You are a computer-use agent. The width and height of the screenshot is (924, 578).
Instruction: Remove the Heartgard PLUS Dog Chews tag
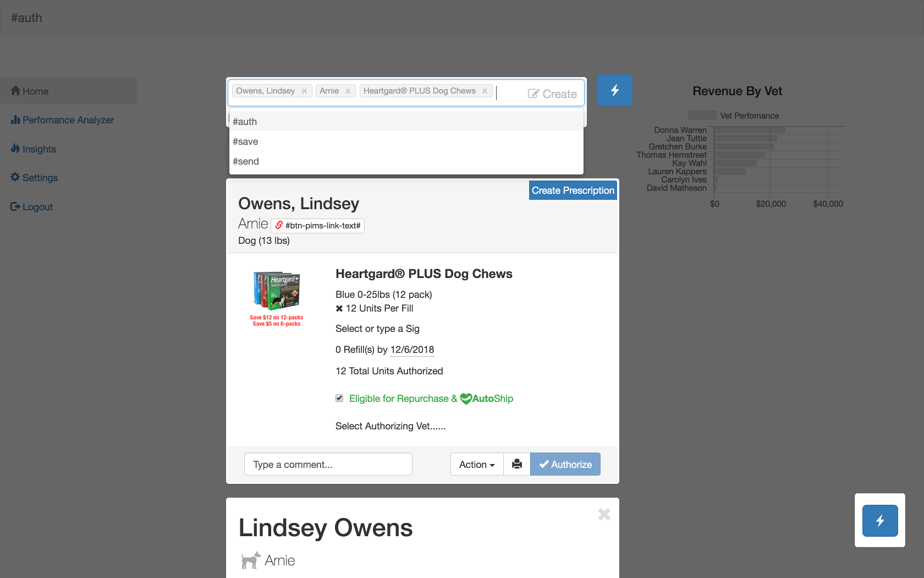pyautogui.click(x=485, y=91)
